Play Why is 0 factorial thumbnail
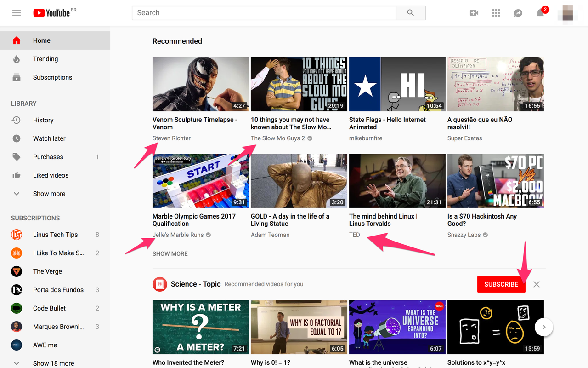The height and width of the screenshot is (368, 588). [x=299, y=327]
